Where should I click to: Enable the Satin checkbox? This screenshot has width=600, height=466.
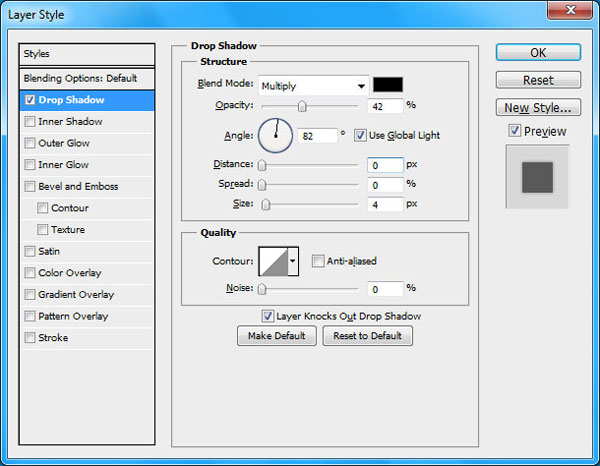coord(30,251)
